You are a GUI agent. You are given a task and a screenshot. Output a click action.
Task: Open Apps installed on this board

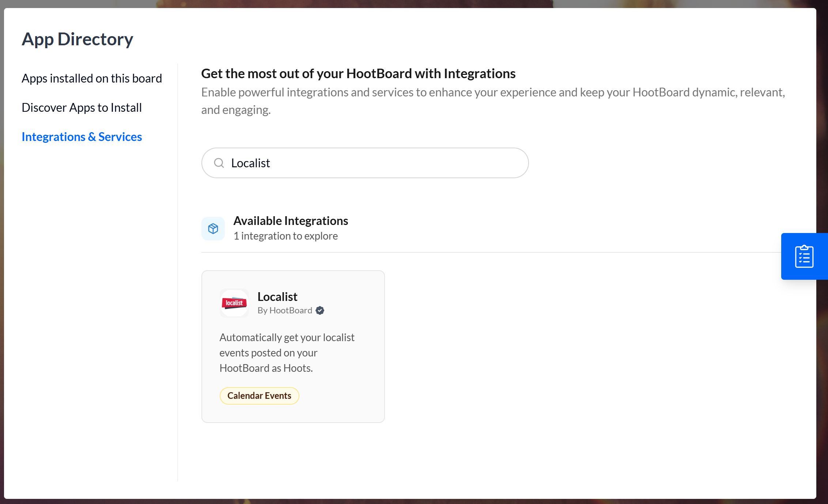click(91, 79)
